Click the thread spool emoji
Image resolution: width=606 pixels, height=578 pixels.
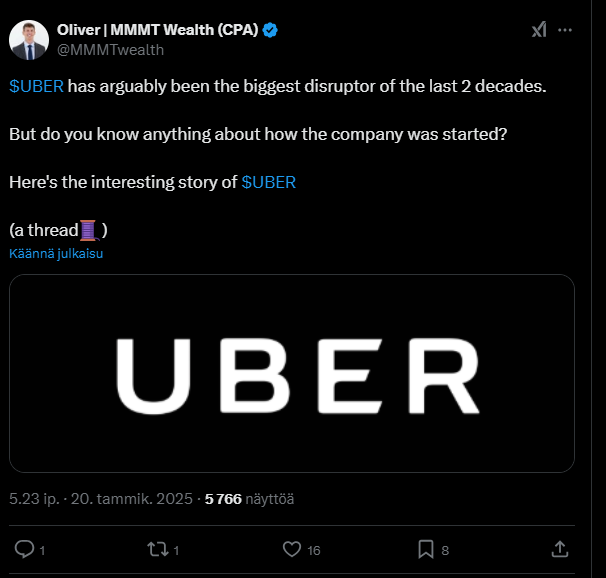point(89,230)
